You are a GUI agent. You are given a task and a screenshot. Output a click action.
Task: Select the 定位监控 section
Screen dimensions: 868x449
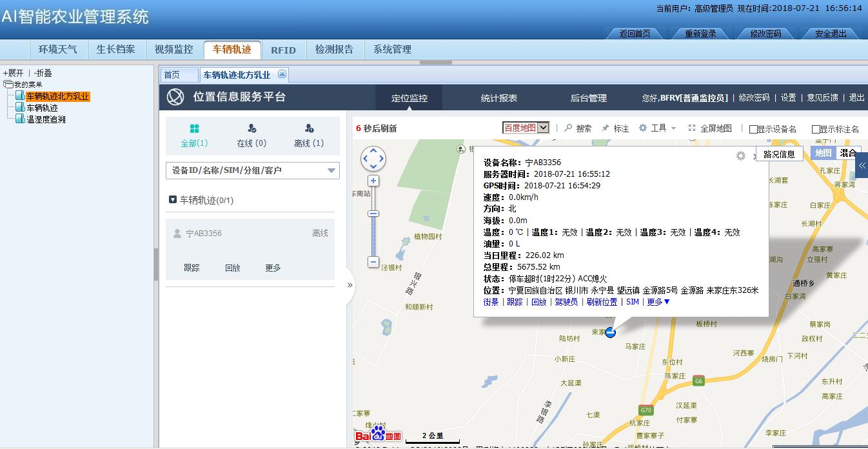pos(409,98)
